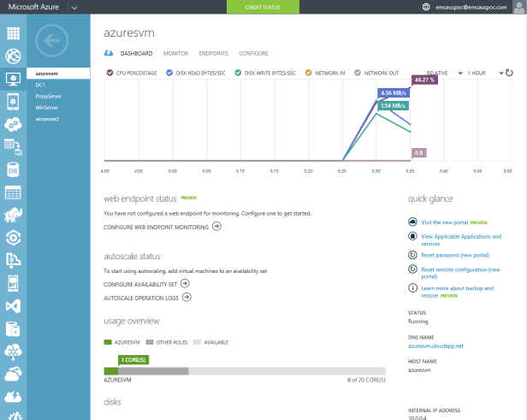Click the arrow next to Autoscale Operation Logs
The height and width of the screenshot is (420, 527).
pos(187,297)
